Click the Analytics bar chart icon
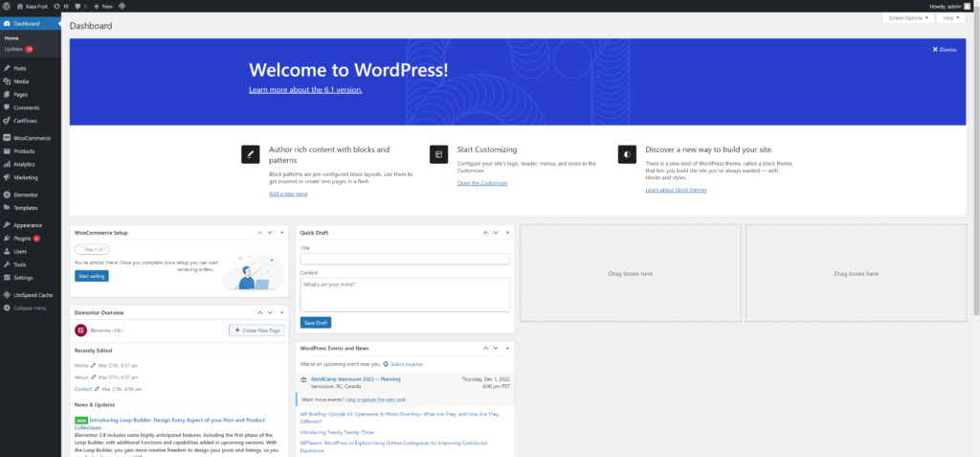 7,164
